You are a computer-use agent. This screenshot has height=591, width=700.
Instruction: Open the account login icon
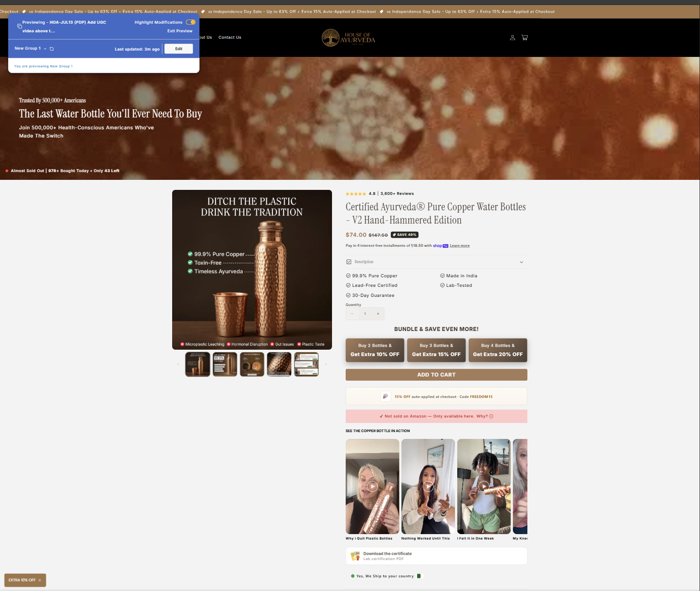click(x=512, y=37)
